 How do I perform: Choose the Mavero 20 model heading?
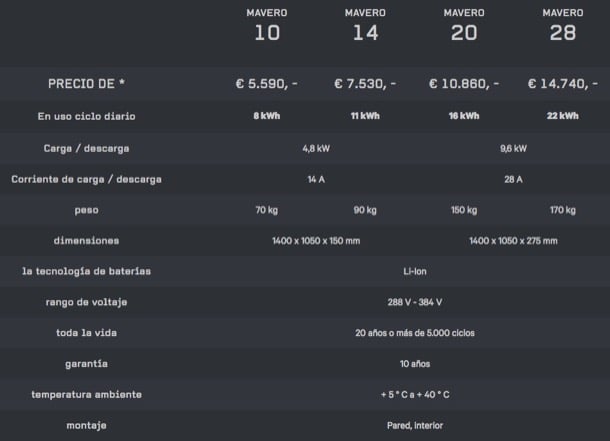463,25
